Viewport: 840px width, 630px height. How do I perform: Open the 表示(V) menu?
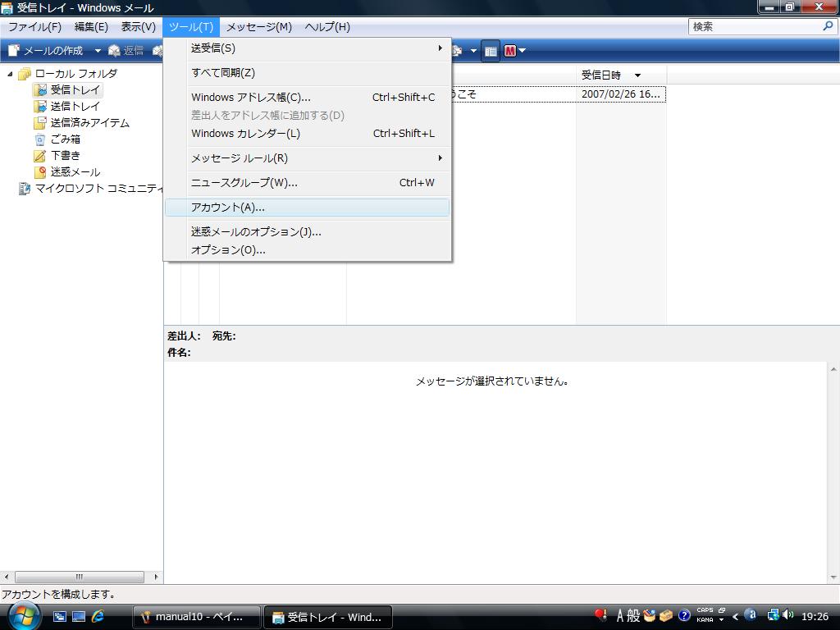point(138,27)
